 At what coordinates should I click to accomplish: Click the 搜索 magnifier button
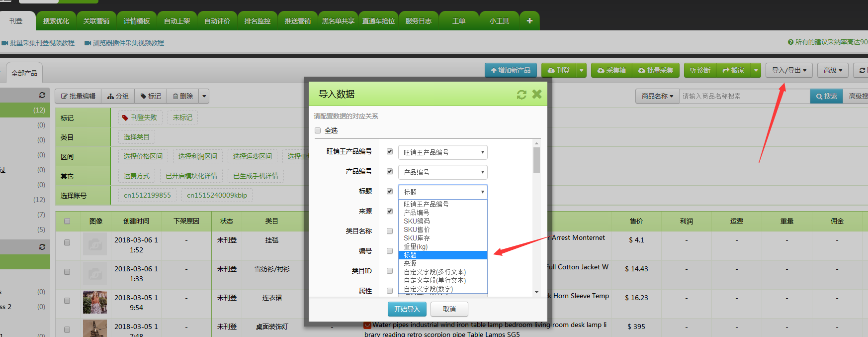[x=827, y=96]
